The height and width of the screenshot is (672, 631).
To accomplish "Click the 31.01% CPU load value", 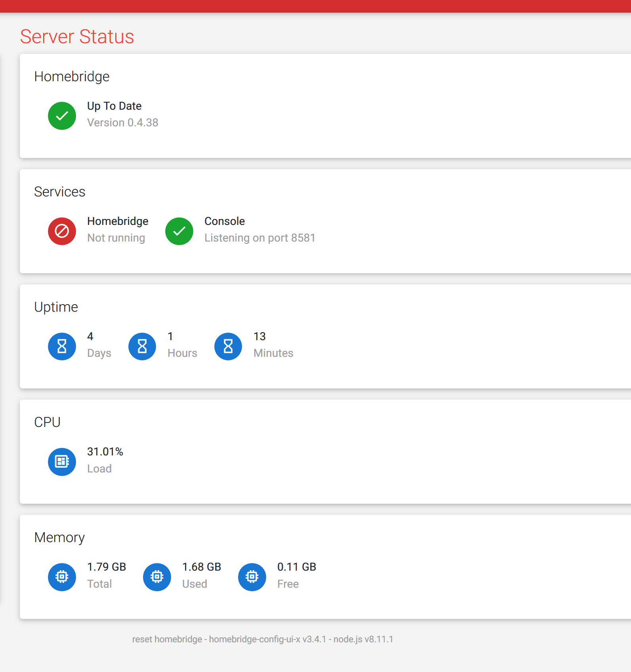I will click(x=105, y=451).
